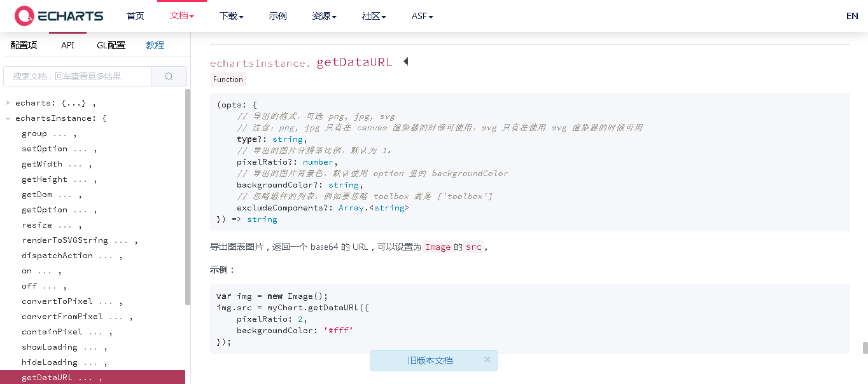The width and height of the screenshot is (868, 384).
Task: Switch language to EN
Action: pyautogui.click(x=852, y=16)
